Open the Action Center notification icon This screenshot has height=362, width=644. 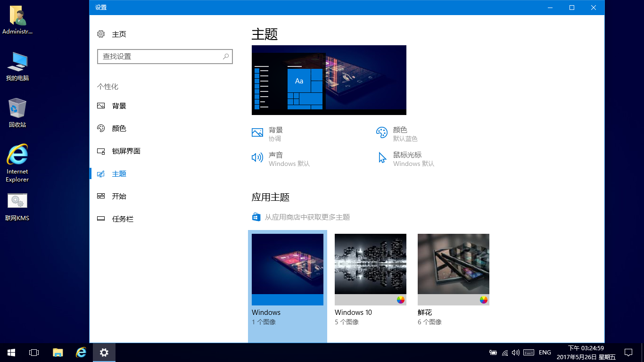coord(628,353)
